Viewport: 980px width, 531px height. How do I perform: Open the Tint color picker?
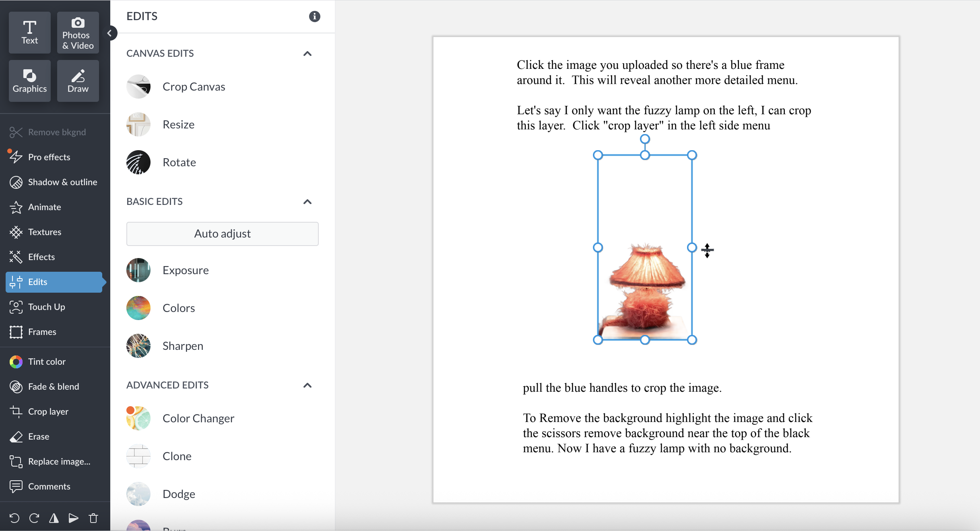[x=47, y=362]
